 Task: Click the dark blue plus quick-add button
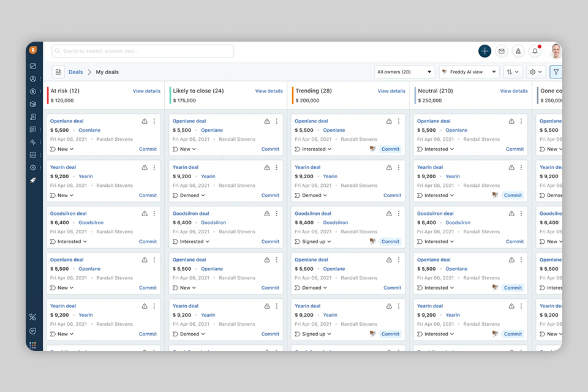[484, 51]
